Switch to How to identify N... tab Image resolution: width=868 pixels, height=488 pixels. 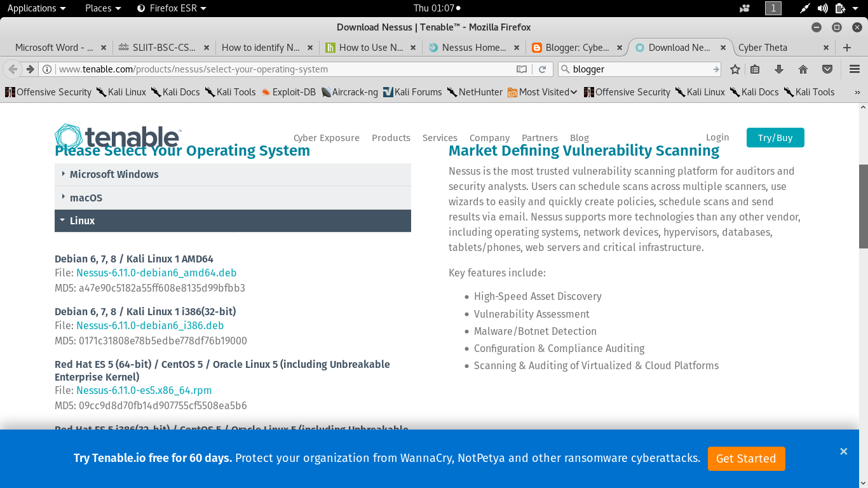point(261,48)
